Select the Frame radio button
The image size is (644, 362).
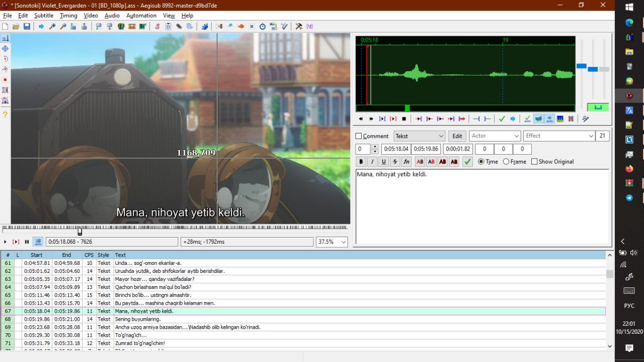pos(506,162)
